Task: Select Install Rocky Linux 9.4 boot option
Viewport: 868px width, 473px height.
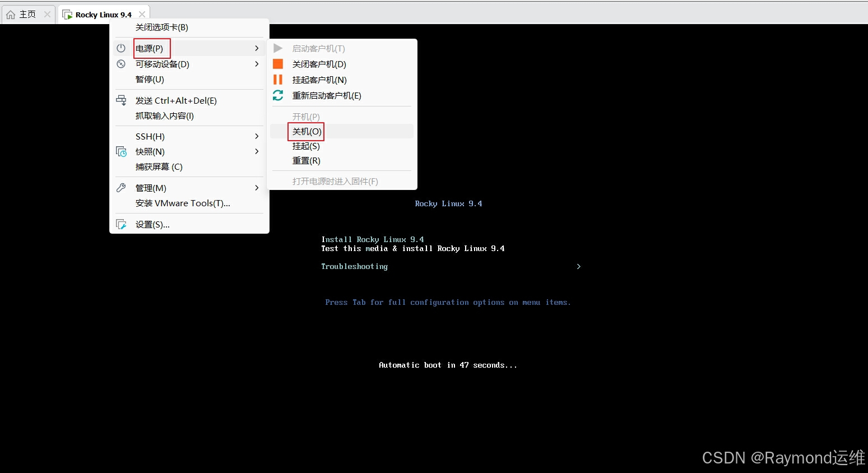Action: pos(373,239)
